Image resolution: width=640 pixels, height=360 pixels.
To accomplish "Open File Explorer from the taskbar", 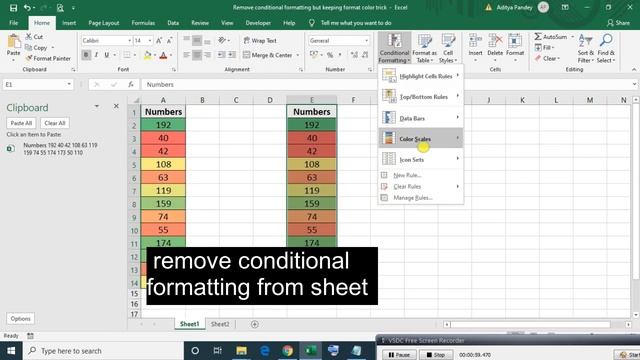I will [x=241, y=351].
